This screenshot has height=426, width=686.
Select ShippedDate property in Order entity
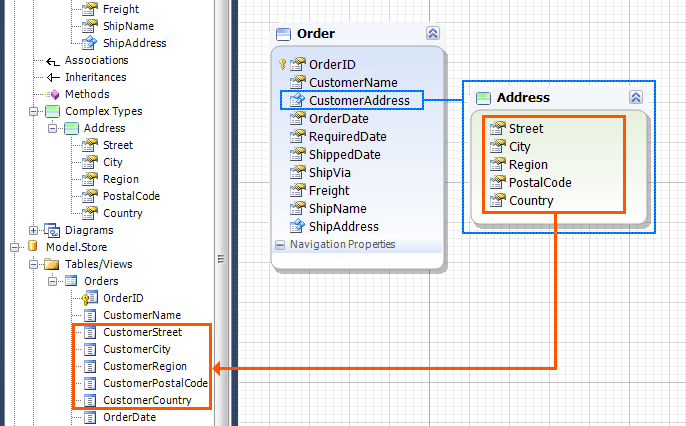[344, 154]
